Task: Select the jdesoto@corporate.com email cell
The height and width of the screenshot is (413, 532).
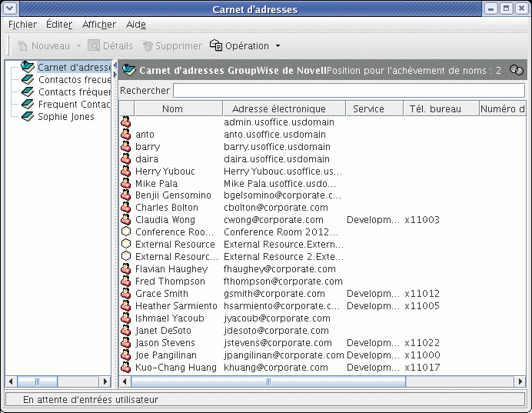Action: point(276,330)
